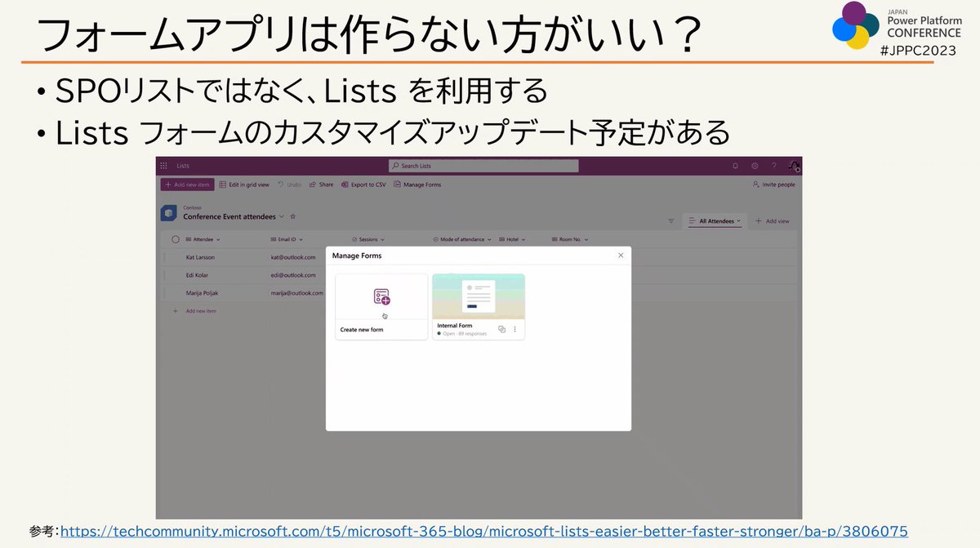This screenshot has width=980, height=548.
Task: Click Export to CSV
Action: tap(363, 185)
